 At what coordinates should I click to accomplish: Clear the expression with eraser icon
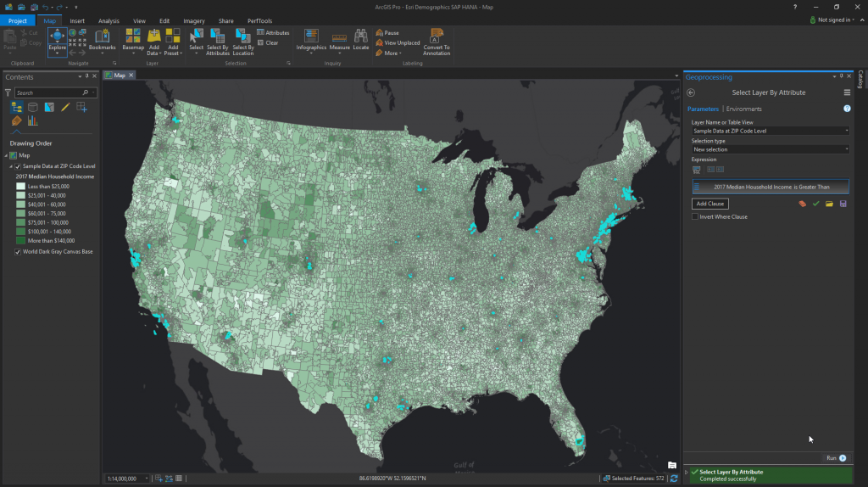coord(802,204)
